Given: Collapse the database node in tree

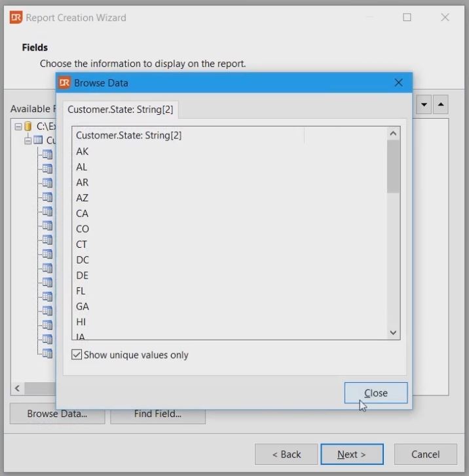Looking at the screenshot, I should click(18, 126).
